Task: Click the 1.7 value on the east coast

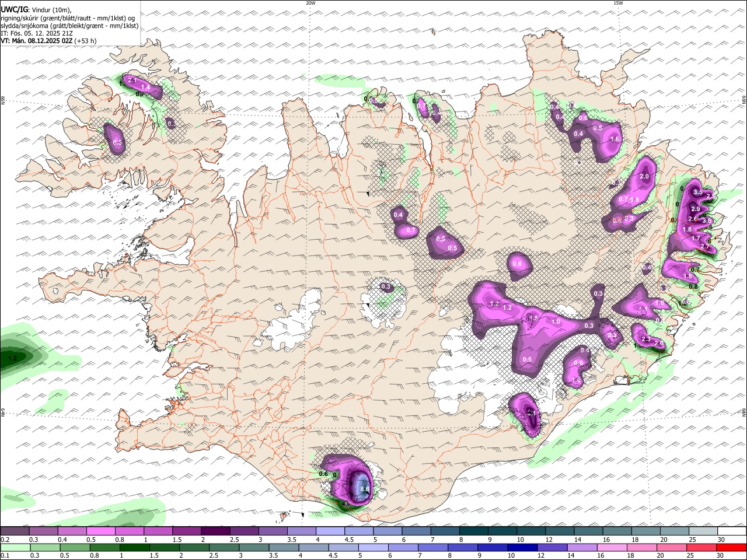Action: click(696, 239)
